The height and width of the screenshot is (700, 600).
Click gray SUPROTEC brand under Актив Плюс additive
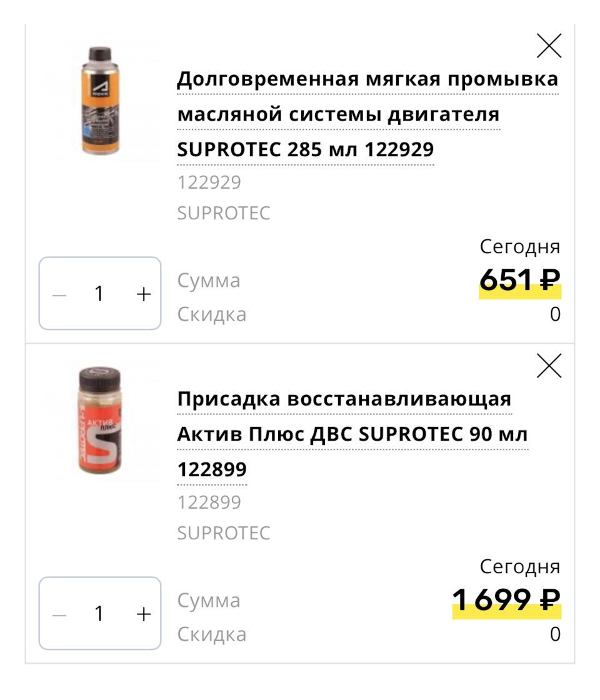tap(223, 533)
